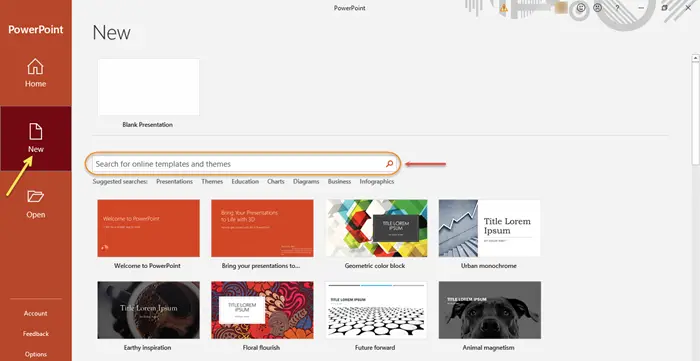Select New in the sidebar
Screen dimensions: 700x361
[x=36, y=138]
